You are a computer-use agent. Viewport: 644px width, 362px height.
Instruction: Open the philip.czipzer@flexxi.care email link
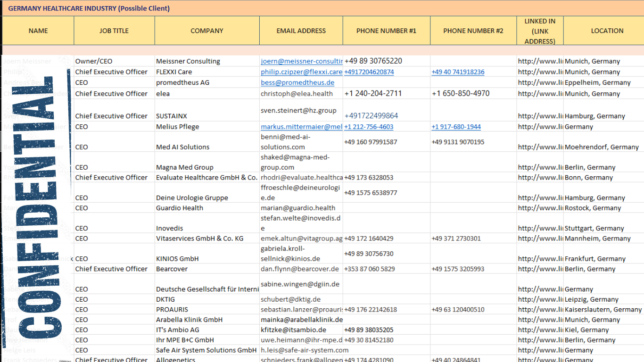302,72
